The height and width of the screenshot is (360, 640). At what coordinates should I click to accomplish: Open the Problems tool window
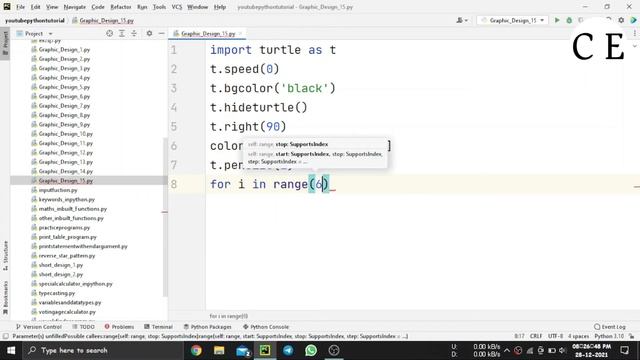119,327
